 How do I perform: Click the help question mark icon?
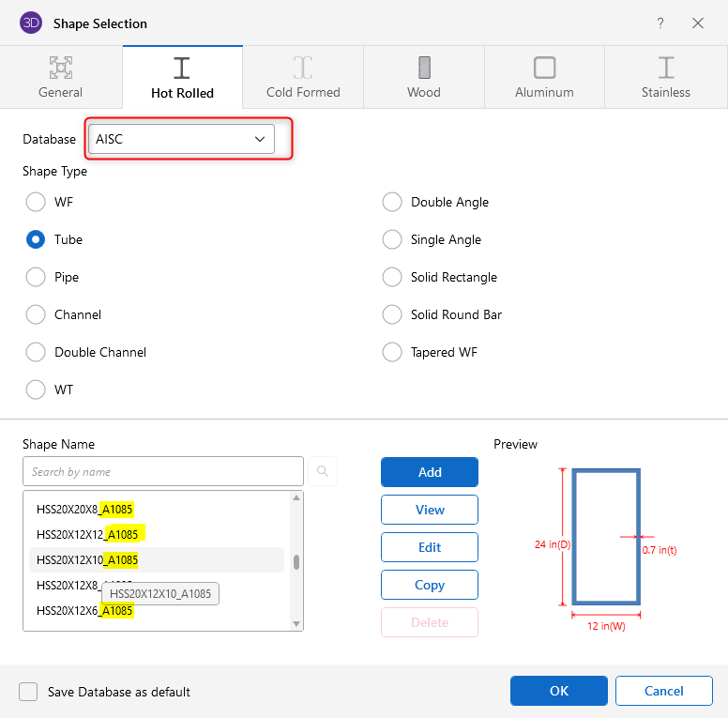tap(660, 23)
